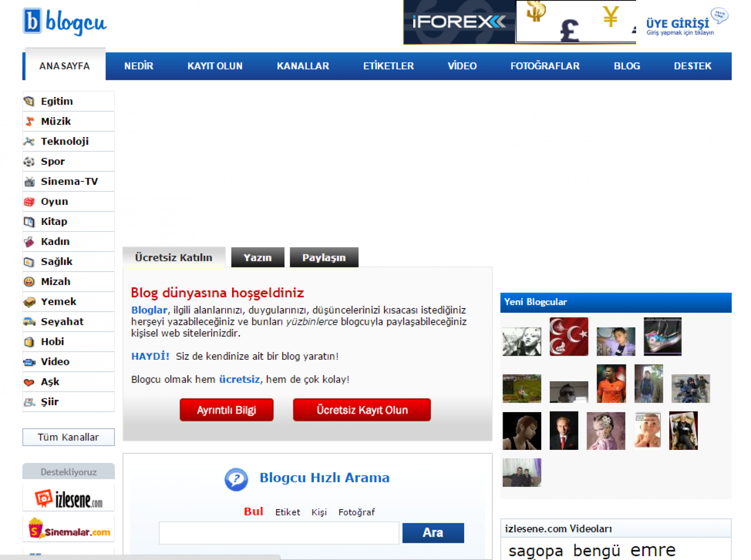This screenshot has width=751, height=560.
Task: Select the Spor soccer ball icon
Action: click(x=29, y=161)
